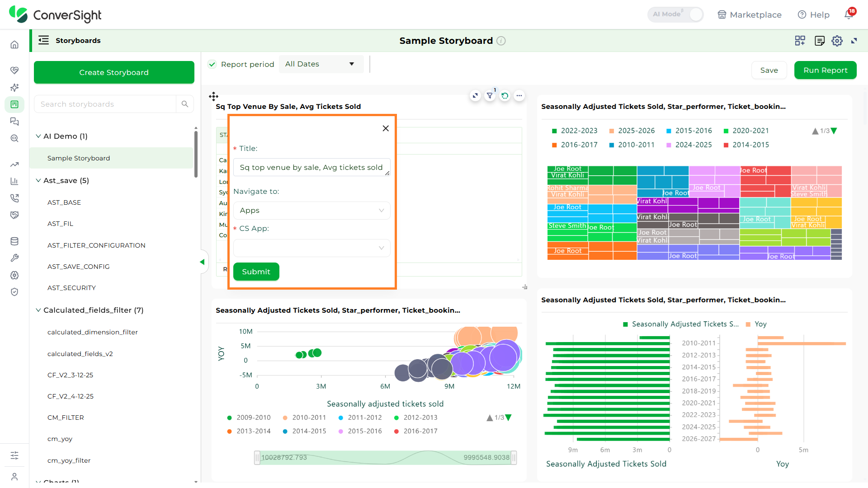Open the database icon in left sidebar
Image resolution: width=868 pixels, height=488 pixels.
[x=14, y=241]
